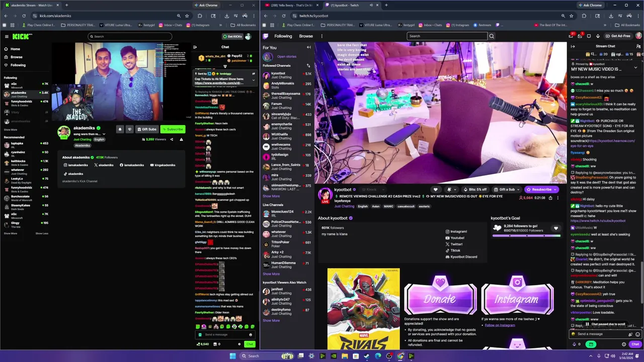Open Twitch more options dots in nav
Image resolution: width=644 pixels, height=362 pixels.
[x=321, y=36]
